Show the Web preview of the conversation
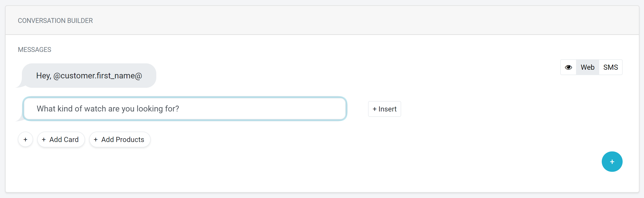The image size is (644, 198). [x=587, y=67]
